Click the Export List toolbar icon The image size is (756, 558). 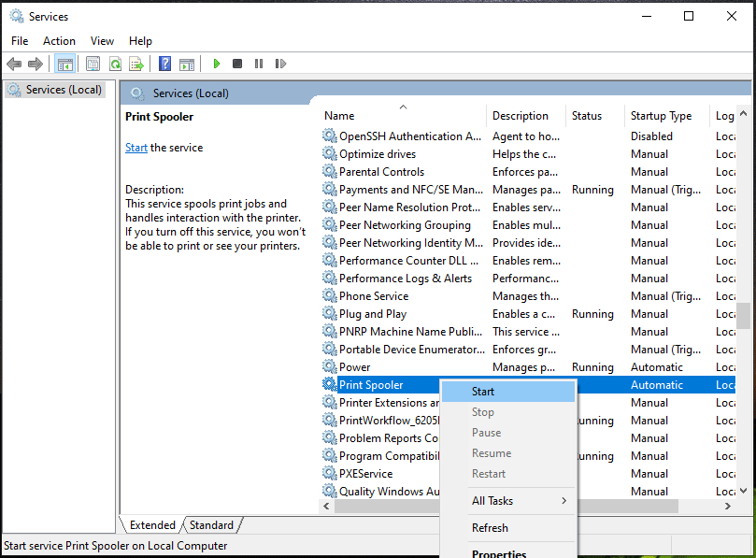click(x=136, y=64)
